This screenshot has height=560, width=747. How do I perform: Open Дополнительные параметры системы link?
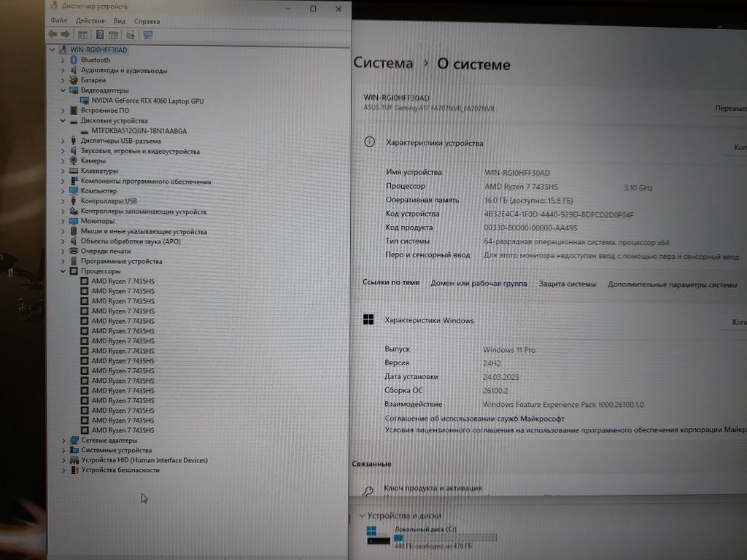coord(672,284)
